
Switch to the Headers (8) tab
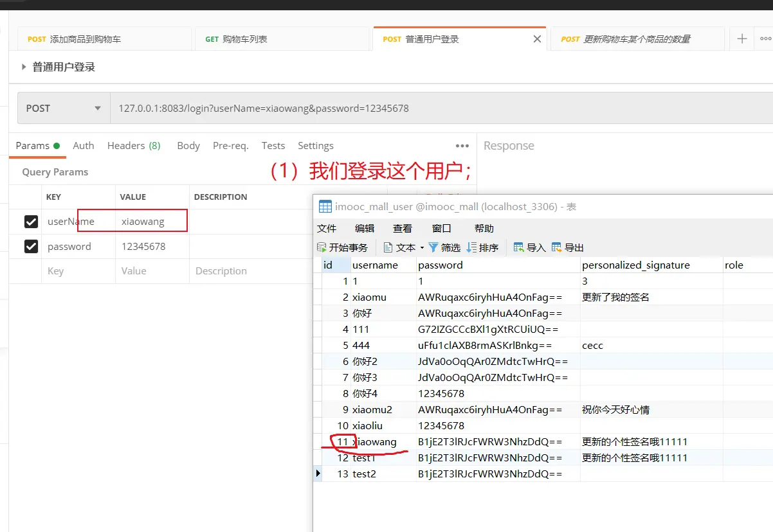coord(133,146)
